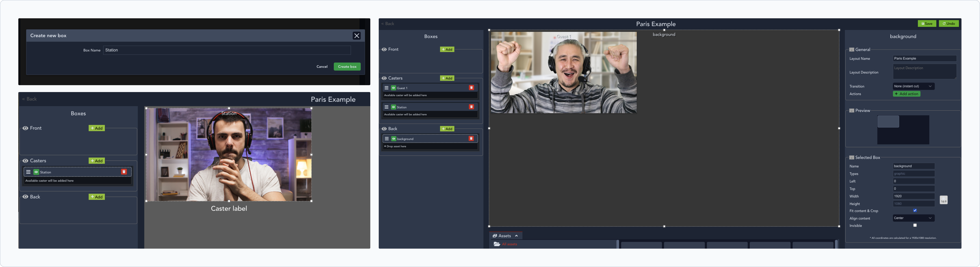Screen dimensions: 980x267
Task: Check the Invisible checkbox
Action: tap(915, 225)
